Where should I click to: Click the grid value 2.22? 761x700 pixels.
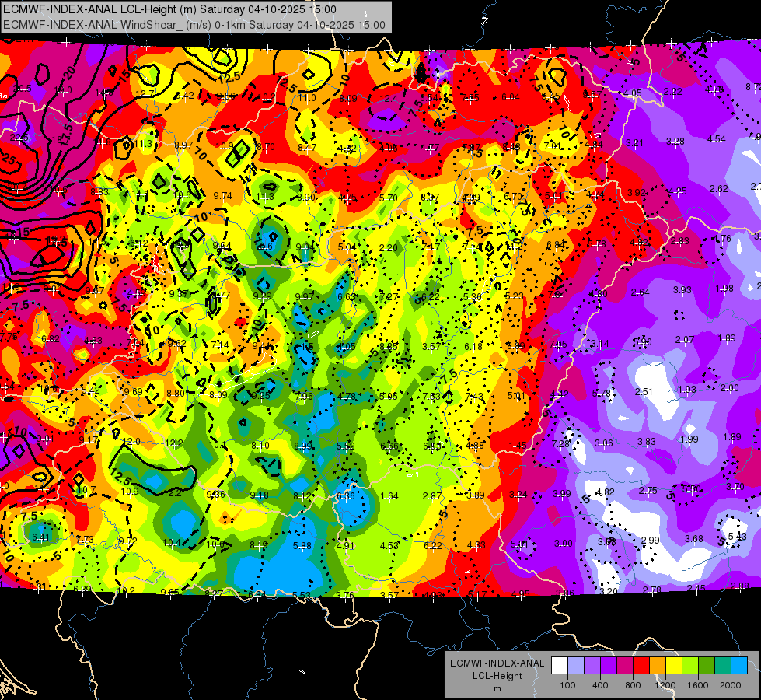(x=673, y=91)
